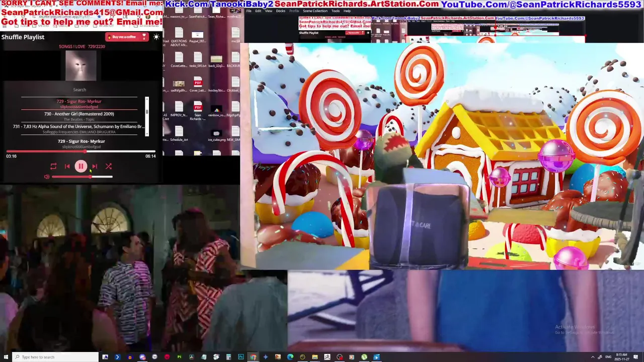Open the clock showing 8:15 AM
Viewport: 644px width, 362px height.
pos(621,357)
